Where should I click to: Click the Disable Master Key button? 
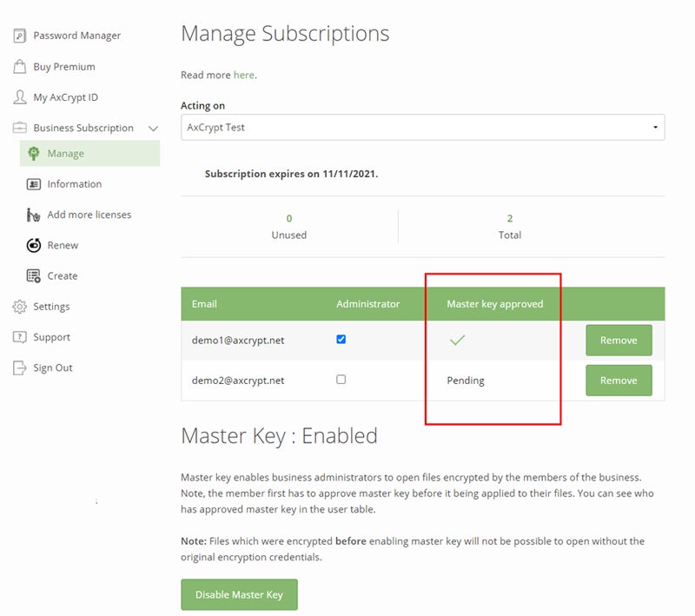click(239, 594)
